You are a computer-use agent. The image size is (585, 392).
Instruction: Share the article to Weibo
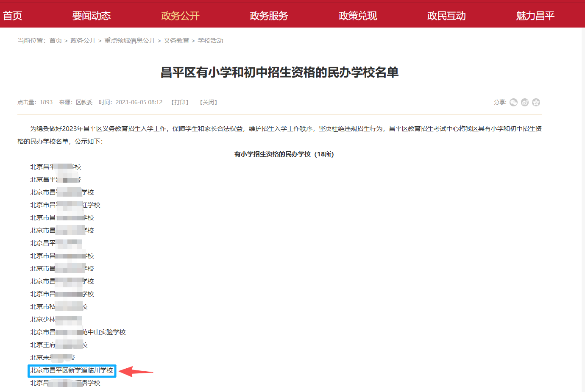coord(525,103)
